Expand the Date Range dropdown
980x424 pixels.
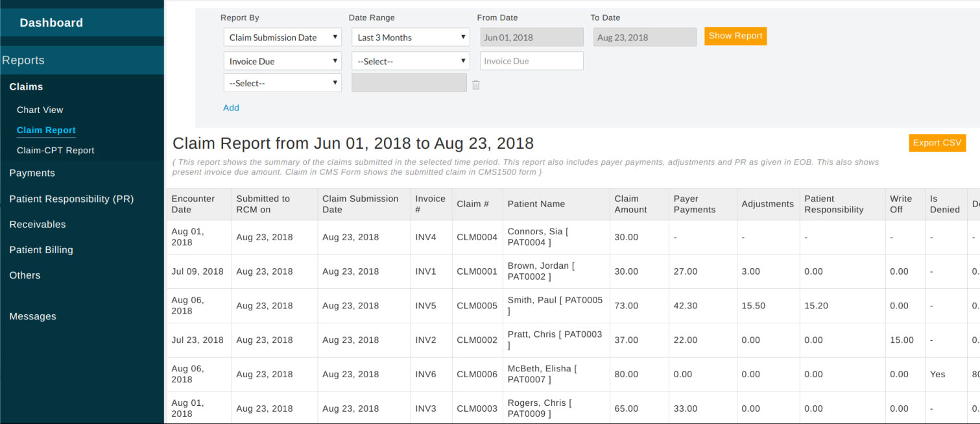[410, 38]
